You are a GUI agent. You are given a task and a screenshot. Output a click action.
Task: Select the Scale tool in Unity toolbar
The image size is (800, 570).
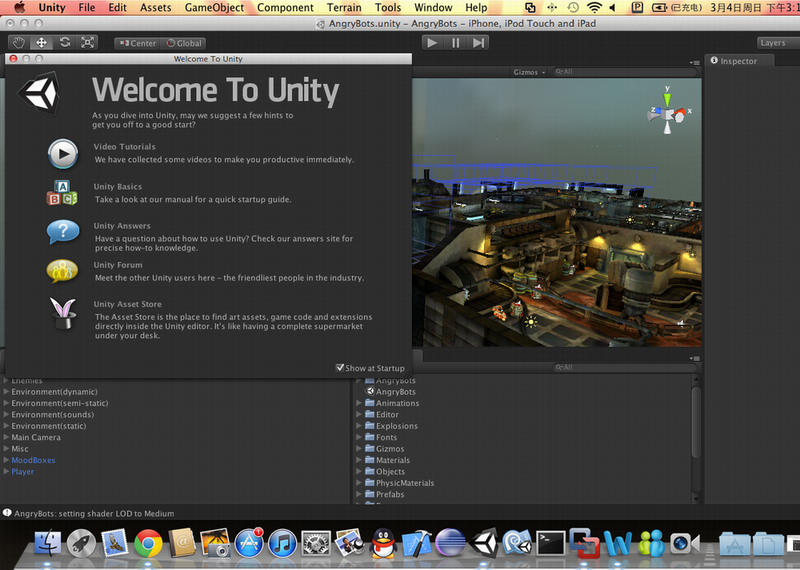(x=87, y=43)
